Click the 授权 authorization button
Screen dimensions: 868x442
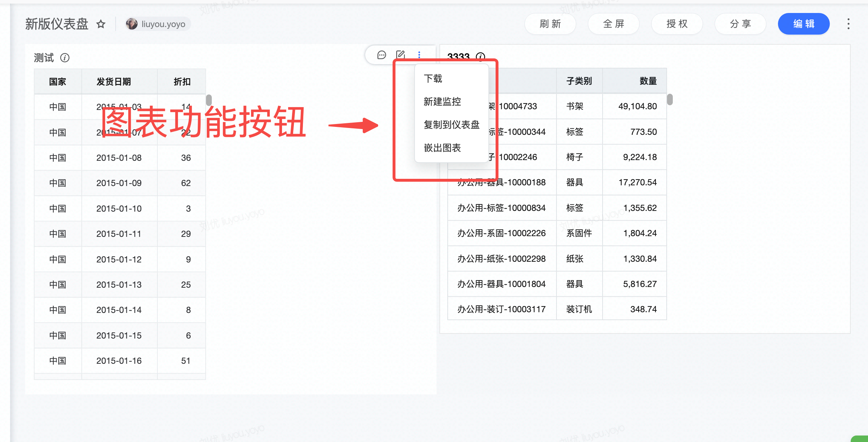(677, 24)
